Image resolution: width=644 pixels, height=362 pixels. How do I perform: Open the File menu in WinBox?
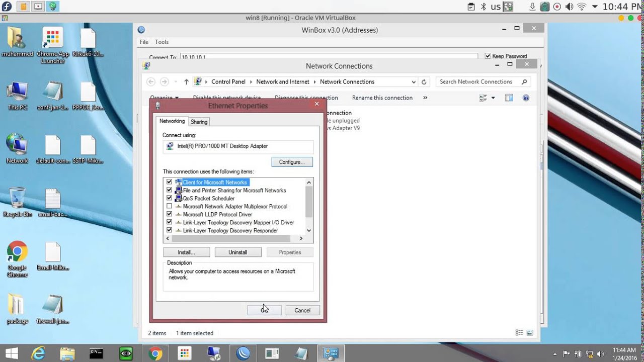click(x=144, y=42)
